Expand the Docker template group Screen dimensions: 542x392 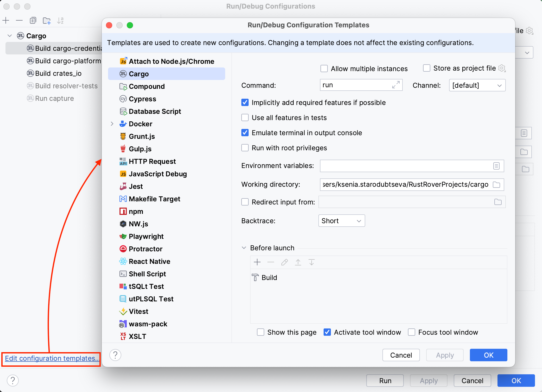pyautogui.click(x=112, y=124)
